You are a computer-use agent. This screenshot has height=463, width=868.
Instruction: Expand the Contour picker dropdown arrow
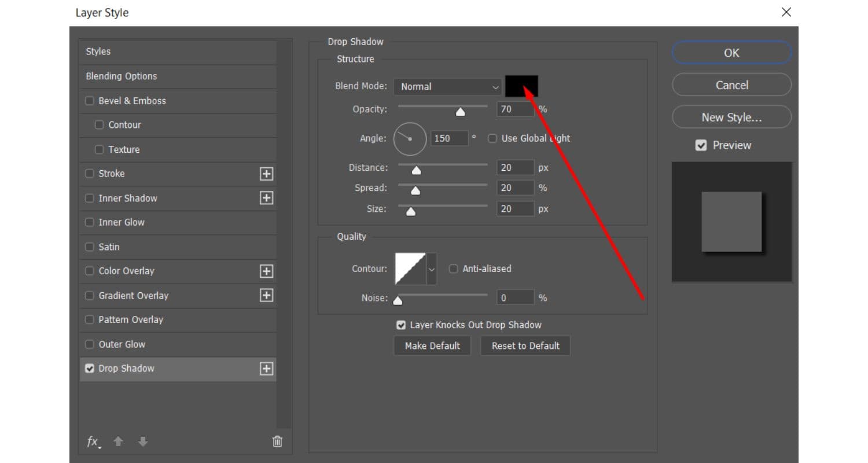(x=431, y=269)
